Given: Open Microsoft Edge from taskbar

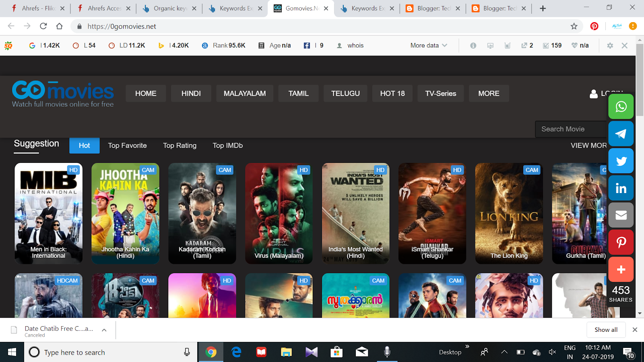Looking at the screenshot, I should tap(236, 352).
